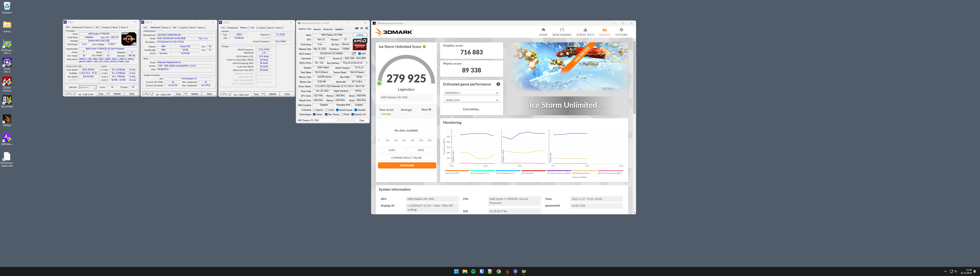The image size is (980, 276).
Task: Open the SMUDebug desktop shortcut
Action: tap(7, 139)
